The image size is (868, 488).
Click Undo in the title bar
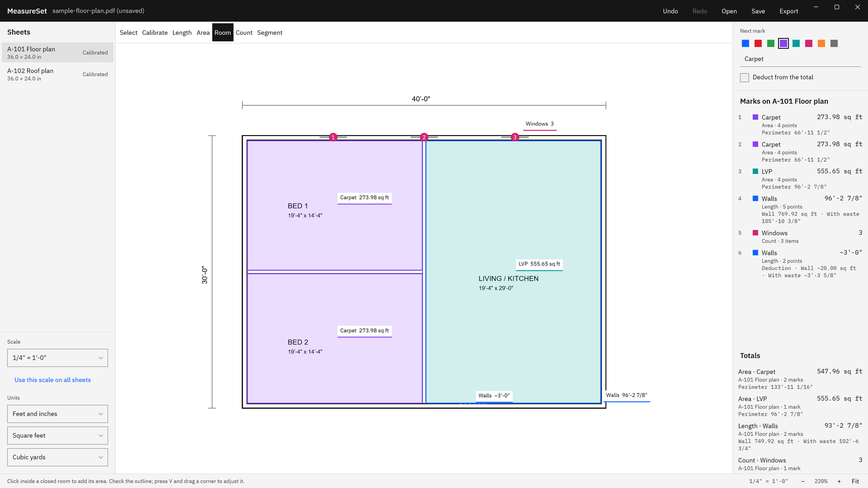click(x=670, y=11)
